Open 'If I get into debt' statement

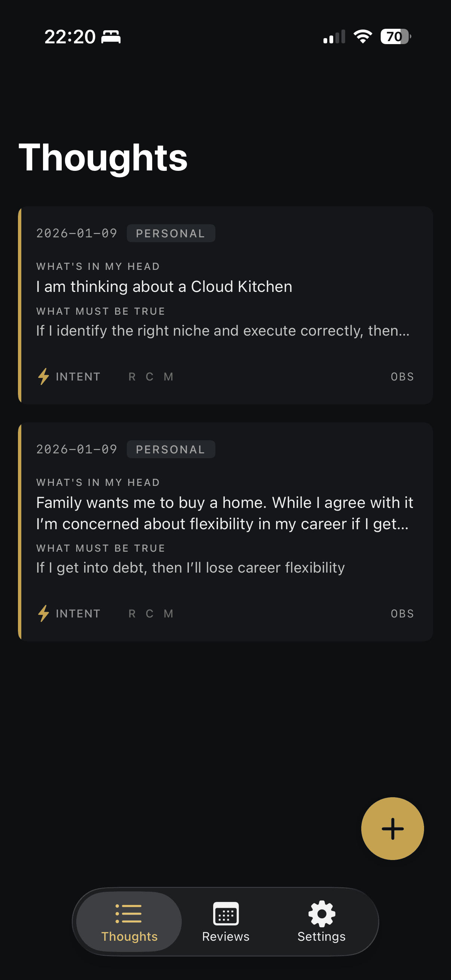coord(190,568)
